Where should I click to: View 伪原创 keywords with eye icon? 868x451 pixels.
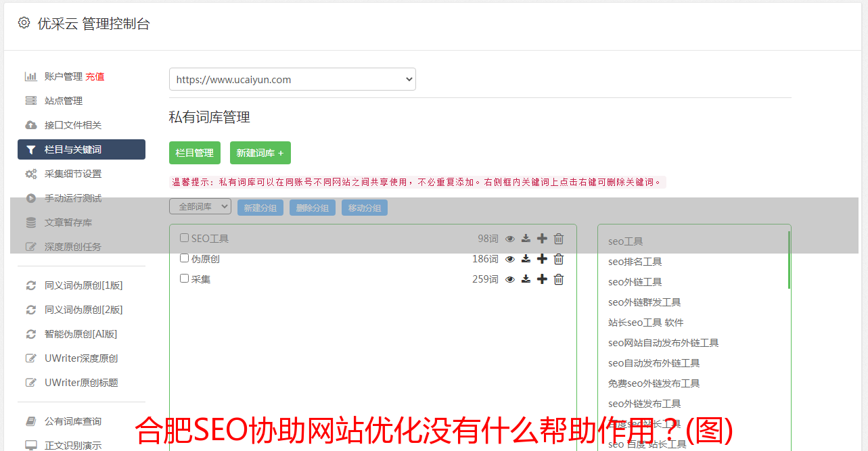click(510, 259)
